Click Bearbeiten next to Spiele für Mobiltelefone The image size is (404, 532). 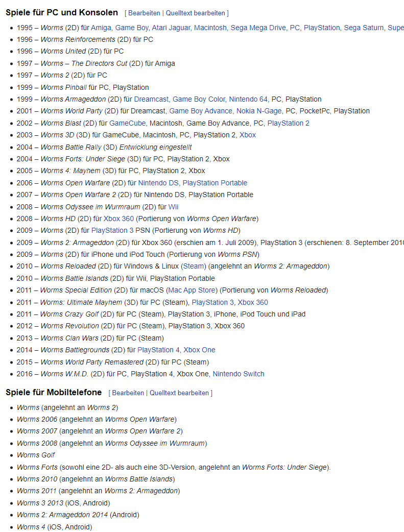tap(128, 393)
